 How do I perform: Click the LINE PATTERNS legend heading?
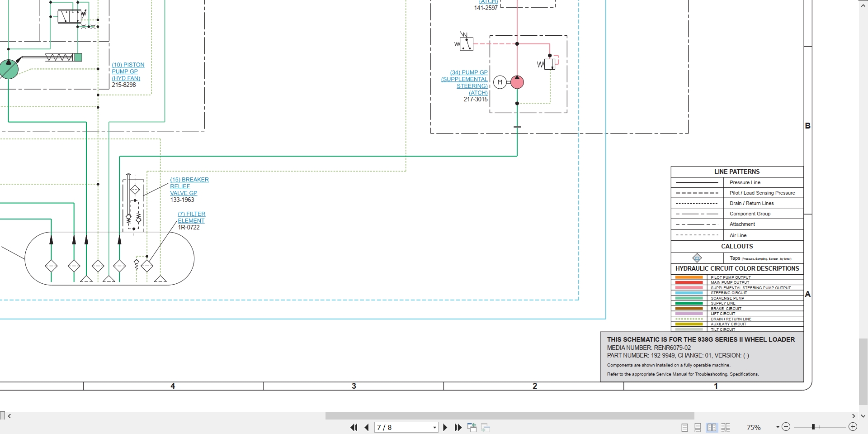pyautogui.click(x=737, y=172)
